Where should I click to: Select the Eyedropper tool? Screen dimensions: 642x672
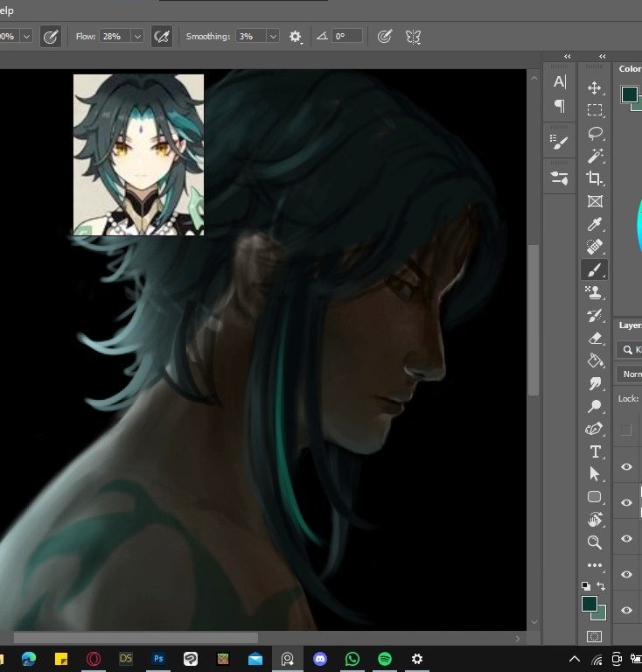pos(595,224)
